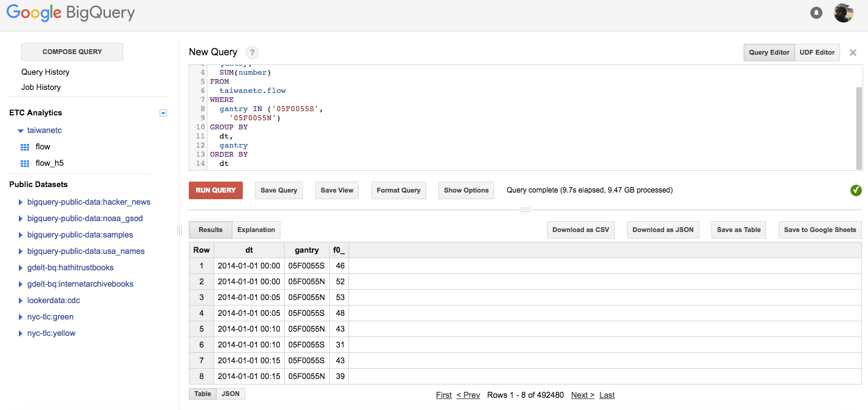Expand bigquery-public-data:noaa_gsod dataset arrow

[x=21, y=219]
